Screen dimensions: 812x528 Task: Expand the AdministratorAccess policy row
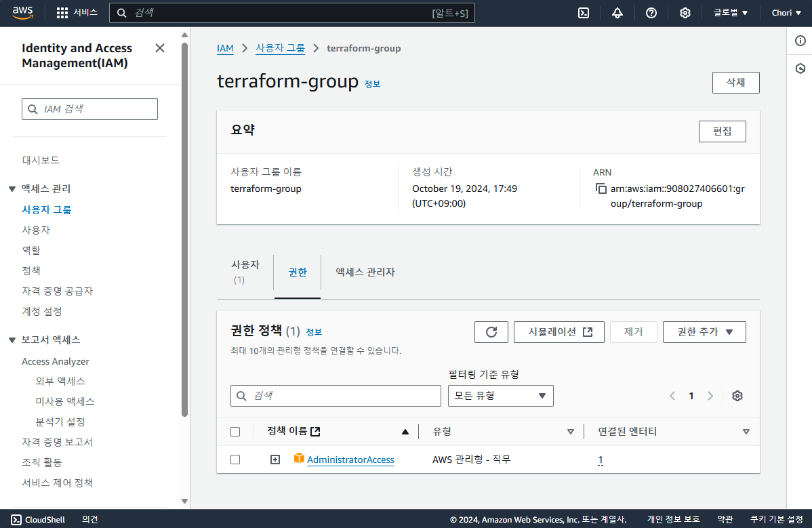pos(275,460)
